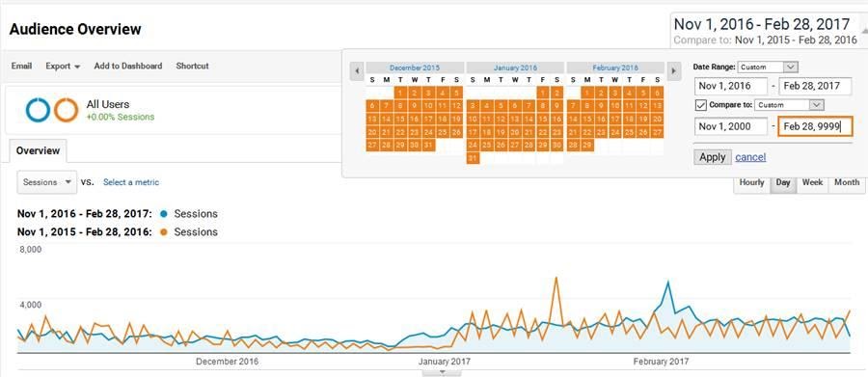Screen dimensions: 868x377
Task: Click the expand arrow below the chart
Action: 443,372
